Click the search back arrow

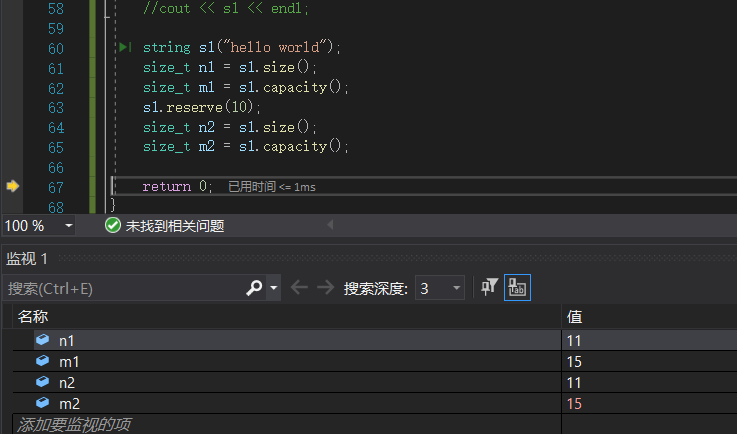(299, 288)
